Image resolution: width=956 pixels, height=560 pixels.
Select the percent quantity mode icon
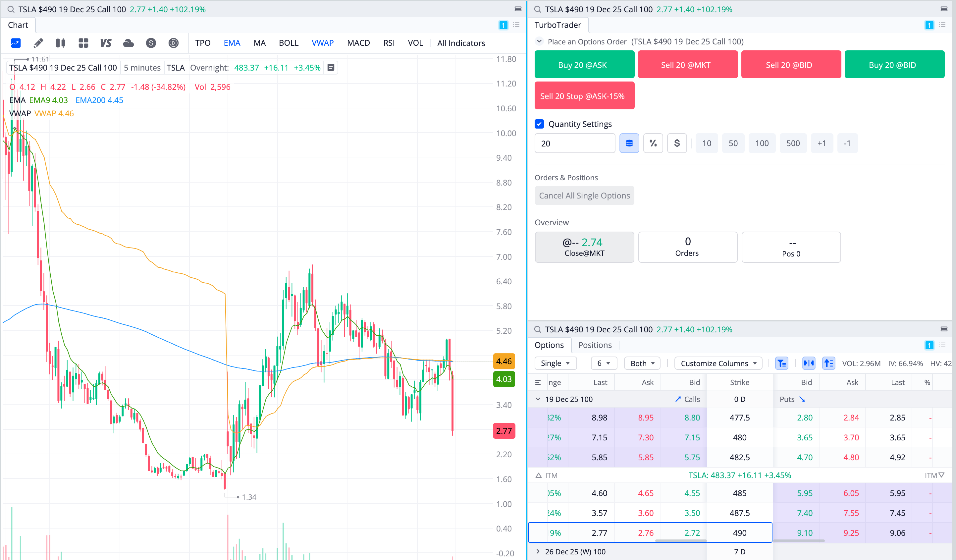653,143
